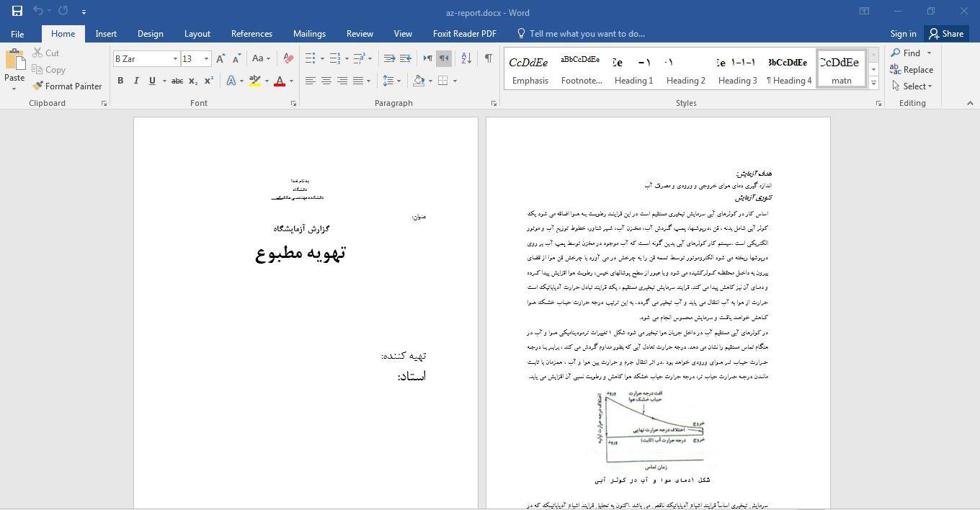Click the Replace button
The height and width of the screenshot is (510, 980).
(912, 70)
